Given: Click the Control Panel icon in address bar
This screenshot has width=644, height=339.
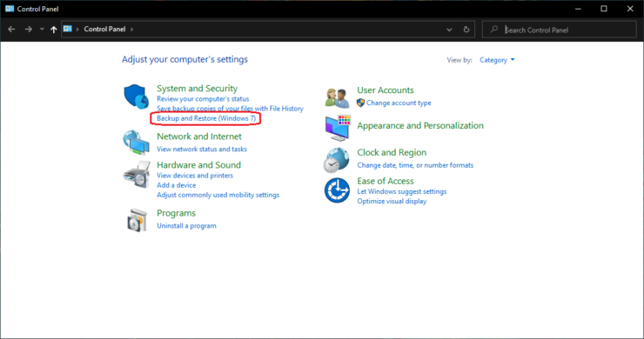Looking at the screenshot, I should coord(68,29).
